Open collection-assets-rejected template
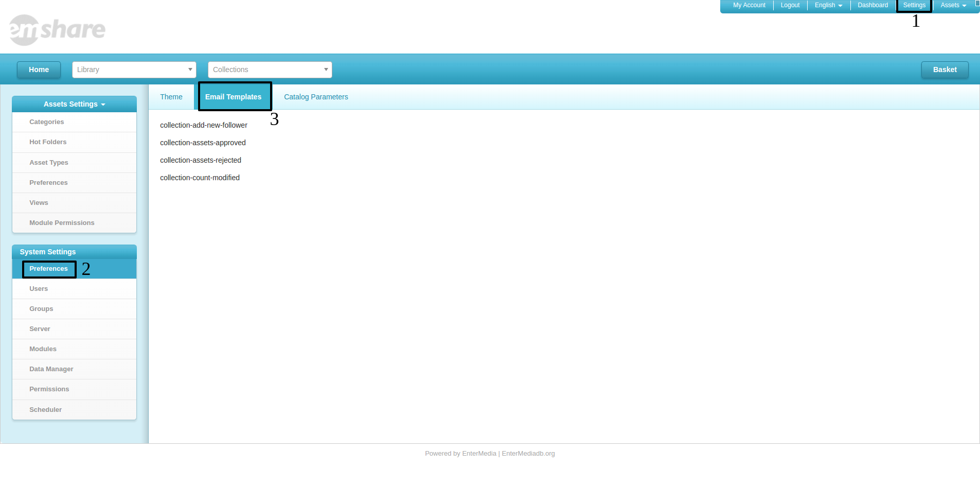Viewport: 980px width, 502px height. click(201, 160)
